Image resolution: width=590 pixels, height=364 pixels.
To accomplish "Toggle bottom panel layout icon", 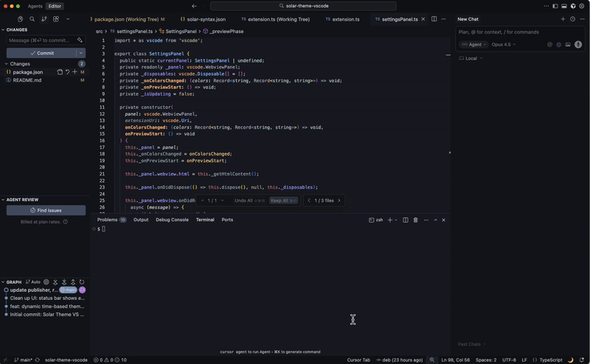I will pyautogui.click(x=564, y=6).
